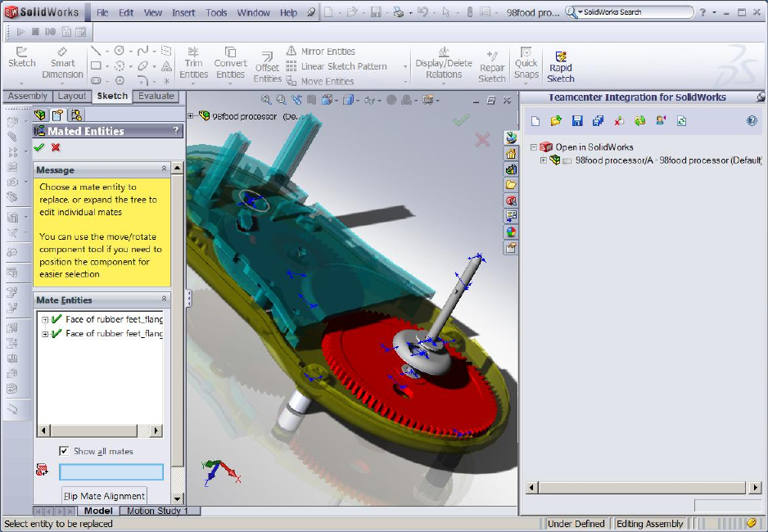Screen dimensions: 768x532
Task: Click the Smart Dimension tool
Action: (x=62, y=63)
